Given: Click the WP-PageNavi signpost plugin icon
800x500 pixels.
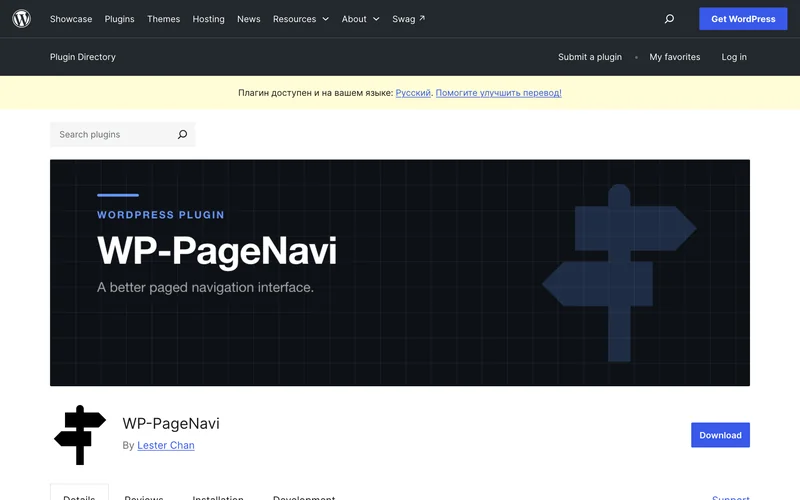Looking at the screenshot, I should tap(80, 435).
